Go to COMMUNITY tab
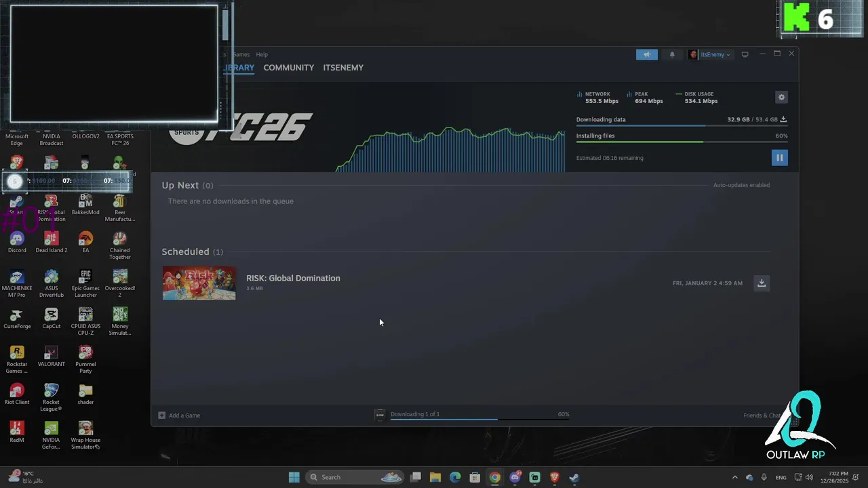Image resolution: width=868 pixels, height=488 pixels. click(x=289, y=68)
